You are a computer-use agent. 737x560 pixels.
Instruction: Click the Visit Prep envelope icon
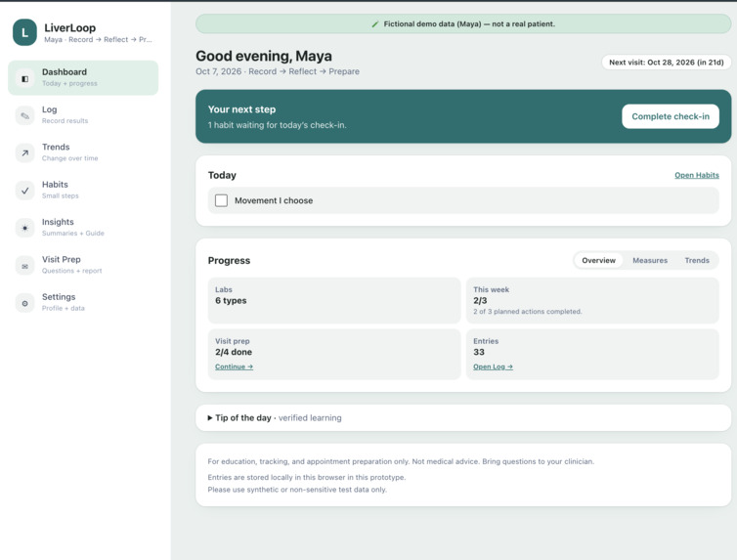pyautogui.click(x=24, y=266)
